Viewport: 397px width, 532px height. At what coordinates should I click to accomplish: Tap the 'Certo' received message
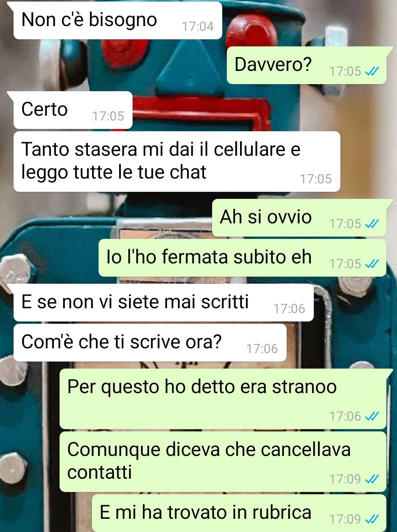point(73,110)
